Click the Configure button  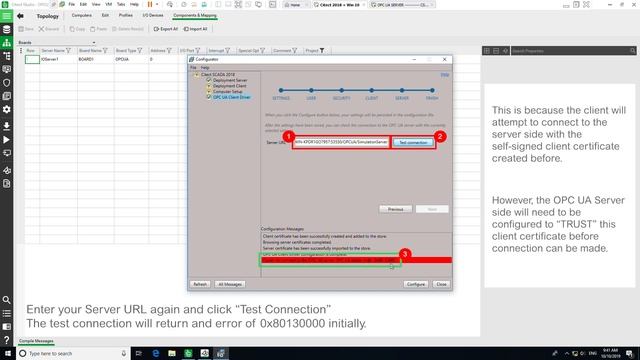[x=416, y=284]
